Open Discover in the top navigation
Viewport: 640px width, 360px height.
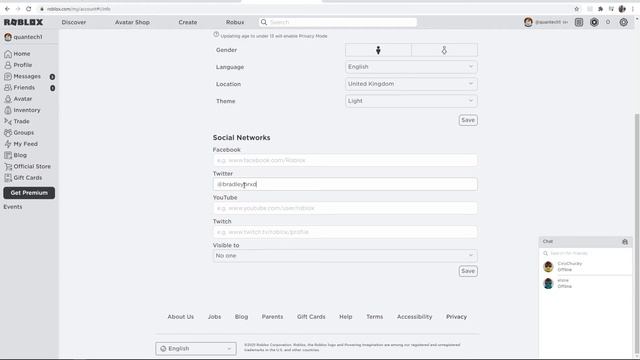click(74, 22)
